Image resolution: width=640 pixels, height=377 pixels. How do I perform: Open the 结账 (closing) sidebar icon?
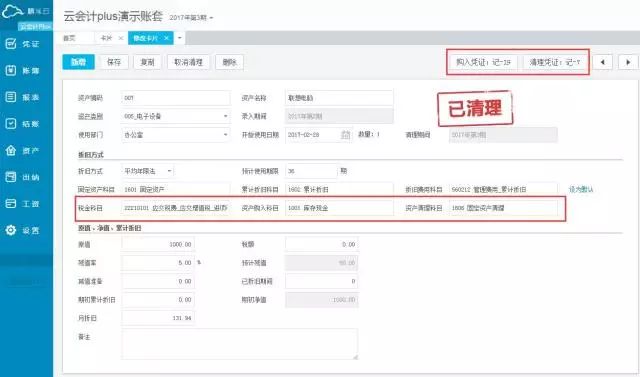[11, 124]
